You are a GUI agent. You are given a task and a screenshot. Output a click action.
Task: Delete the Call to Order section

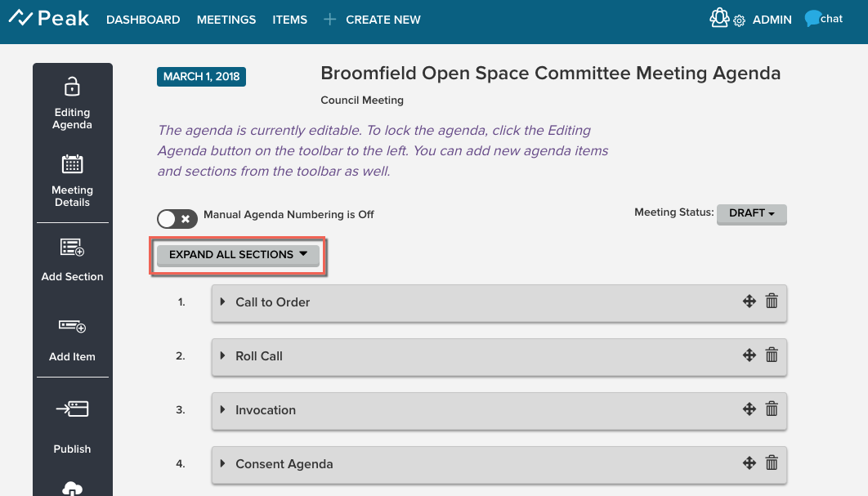tap(771, 302)
